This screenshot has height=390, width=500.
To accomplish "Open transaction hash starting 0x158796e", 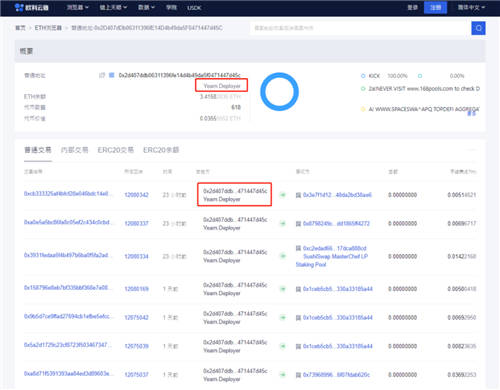I will (68, 288).
